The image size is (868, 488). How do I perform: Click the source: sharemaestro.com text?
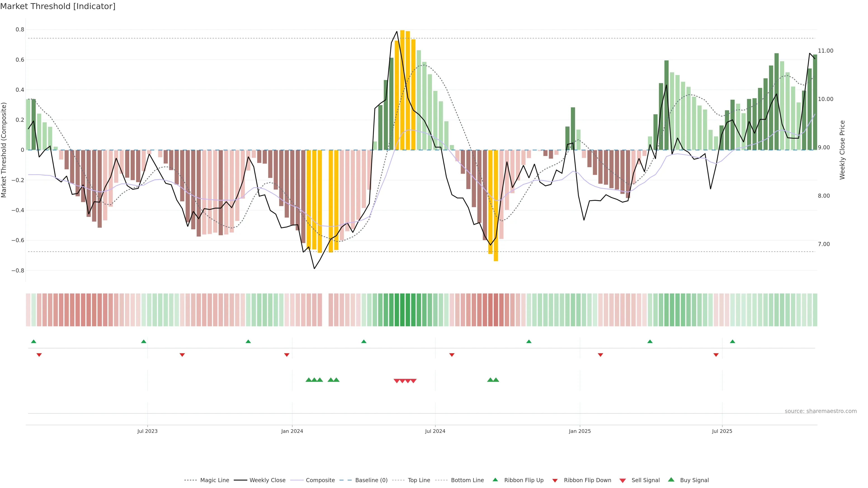pos(821,411)
